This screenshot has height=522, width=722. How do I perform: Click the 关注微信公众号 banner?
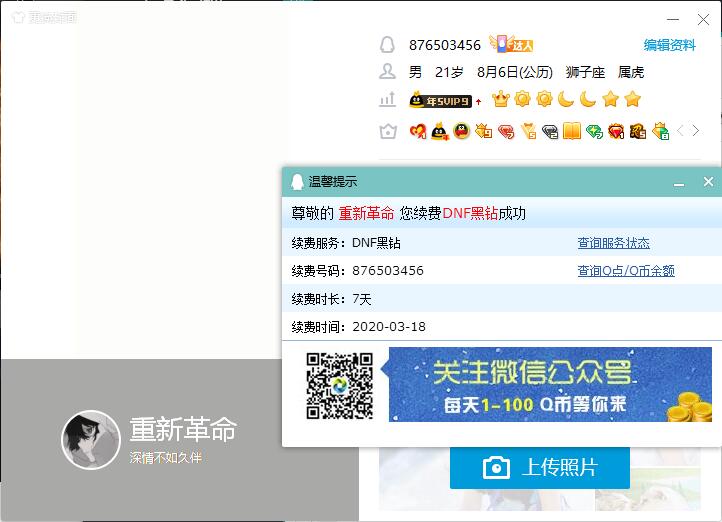coord(550,384)
